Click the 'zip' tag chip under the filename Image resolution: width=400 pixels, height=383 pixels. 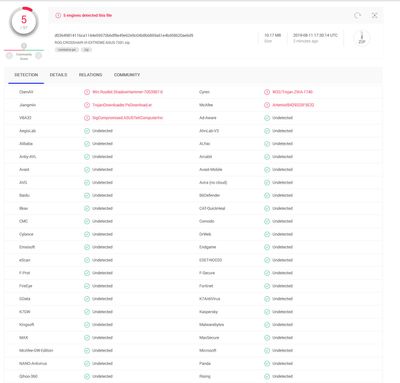(x=86, y=50)
